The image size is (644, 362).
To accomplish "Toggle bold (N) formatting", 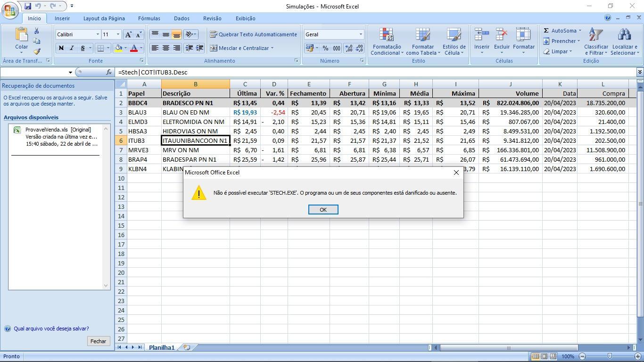I will (61, 48).
